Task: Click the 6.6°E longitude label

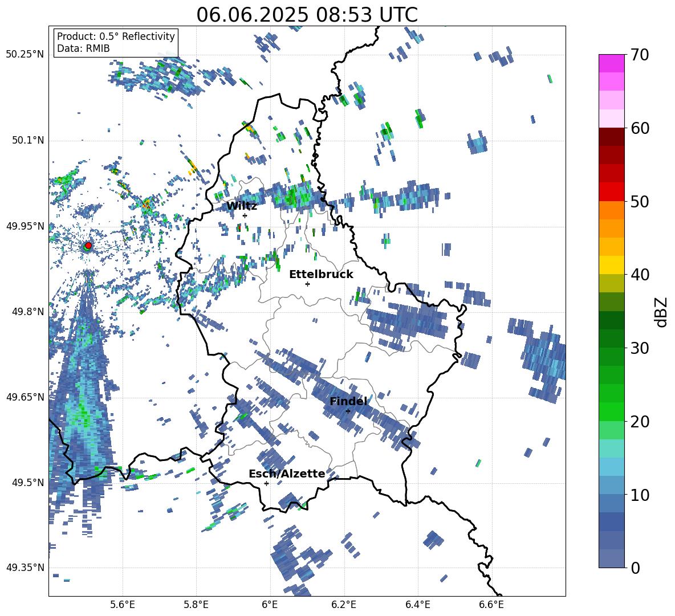Action: [x=491, y=605]
